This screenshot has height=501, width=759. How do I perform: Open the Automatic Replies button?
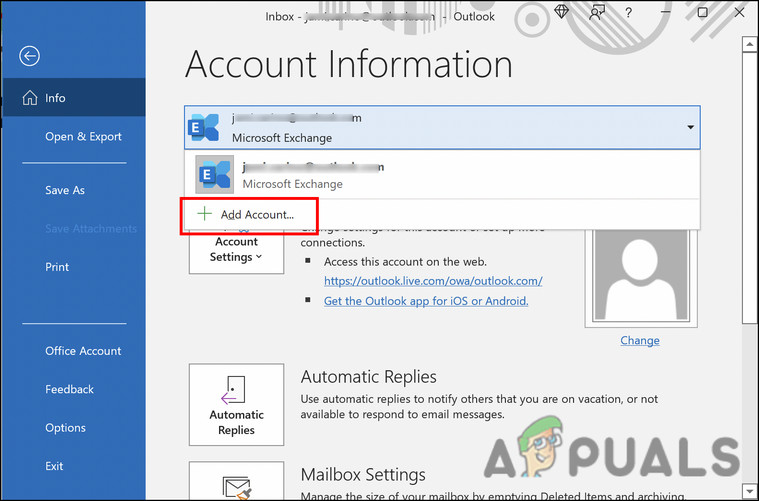[x=236, y=405]
